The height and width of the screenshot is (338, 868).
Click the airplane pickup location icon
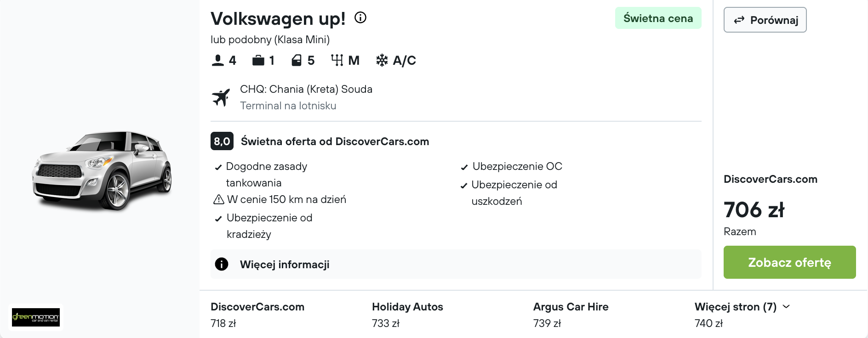221,97
